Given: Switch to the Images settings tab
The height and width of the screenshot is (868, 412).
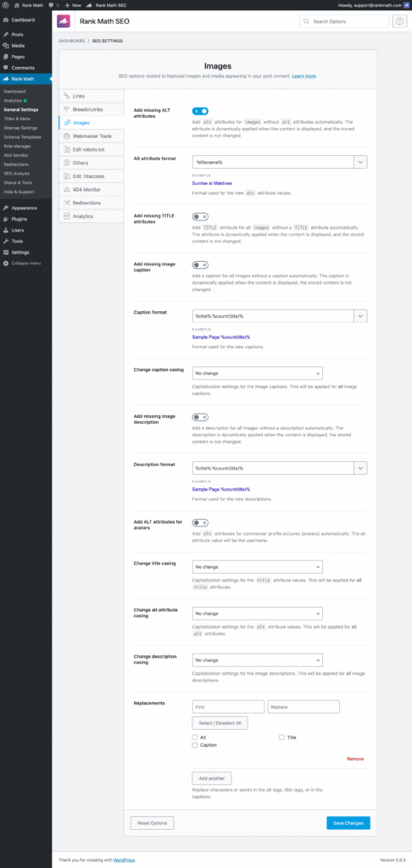Looking at the screenshot, I should [92, 122].
